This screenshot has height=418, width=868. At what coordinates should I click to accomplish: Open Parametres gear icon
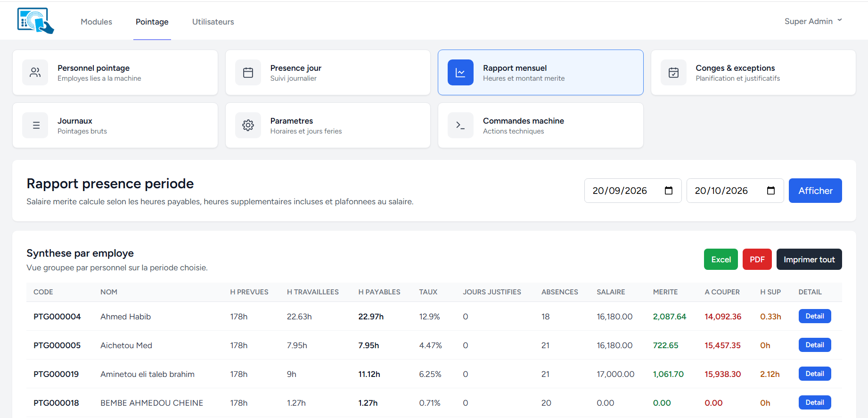pos(248,125)
